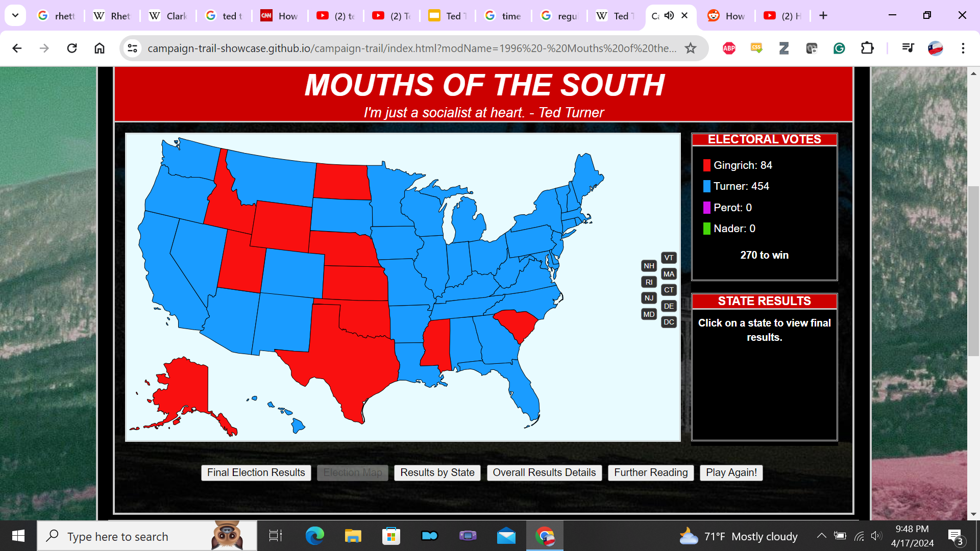Launch Microsoft Edge from the taskbar
Image resolution: width=980 pixels, height=551 pixels.
coord(314,536)
